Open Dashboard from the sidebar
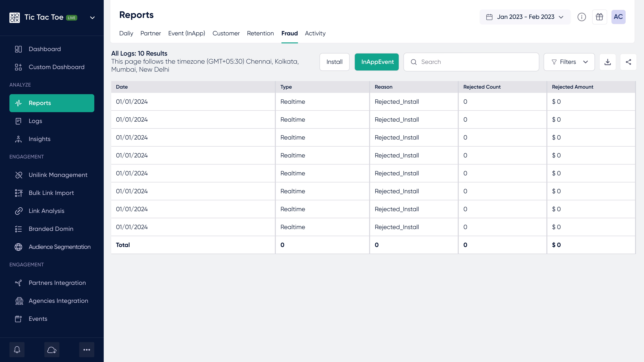 (52, 49)
